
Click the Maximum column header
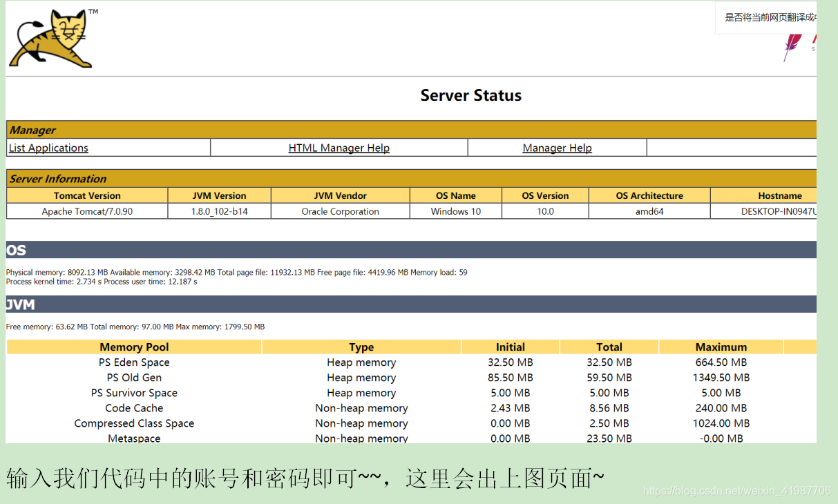point(721,347)
